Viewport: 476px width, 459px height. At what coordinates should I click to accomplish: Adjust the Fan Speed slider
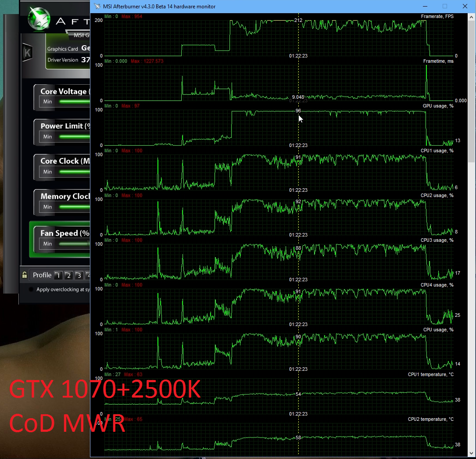(75, 244)
